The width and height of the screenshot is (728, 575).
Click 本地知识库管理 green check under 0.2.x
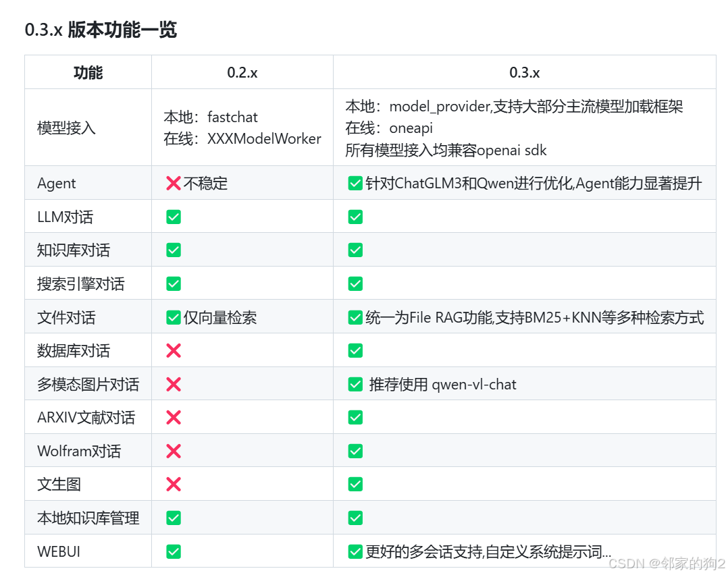pos(174,518)
